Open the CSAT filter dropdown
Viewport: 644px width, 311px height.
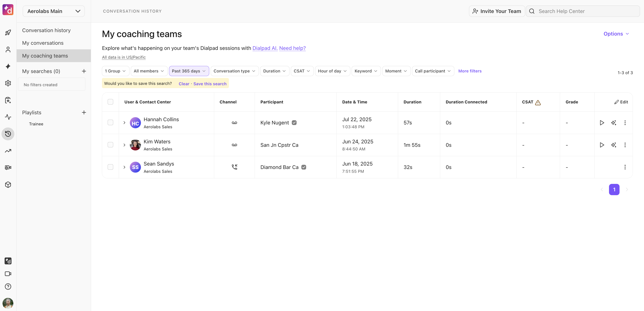(302, 71)
